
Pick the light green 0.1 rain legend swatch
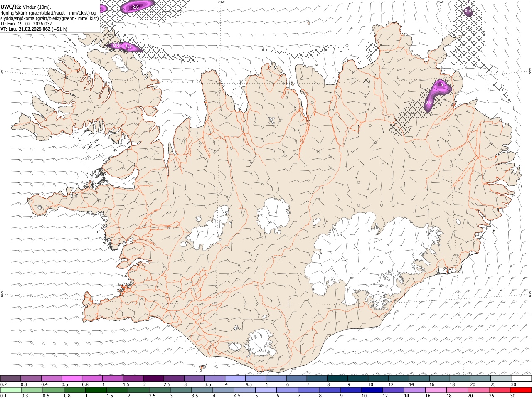click(x=10, y=390)
